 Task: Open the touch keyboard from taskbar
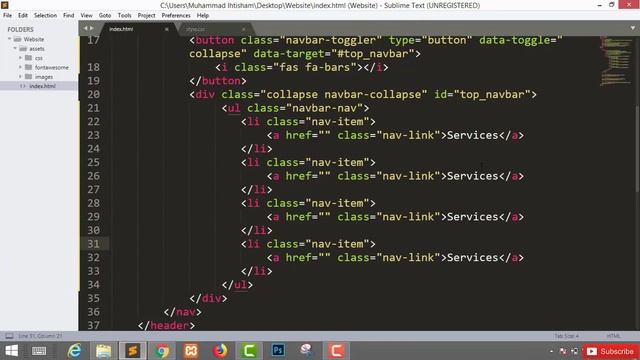pos(39,351)
